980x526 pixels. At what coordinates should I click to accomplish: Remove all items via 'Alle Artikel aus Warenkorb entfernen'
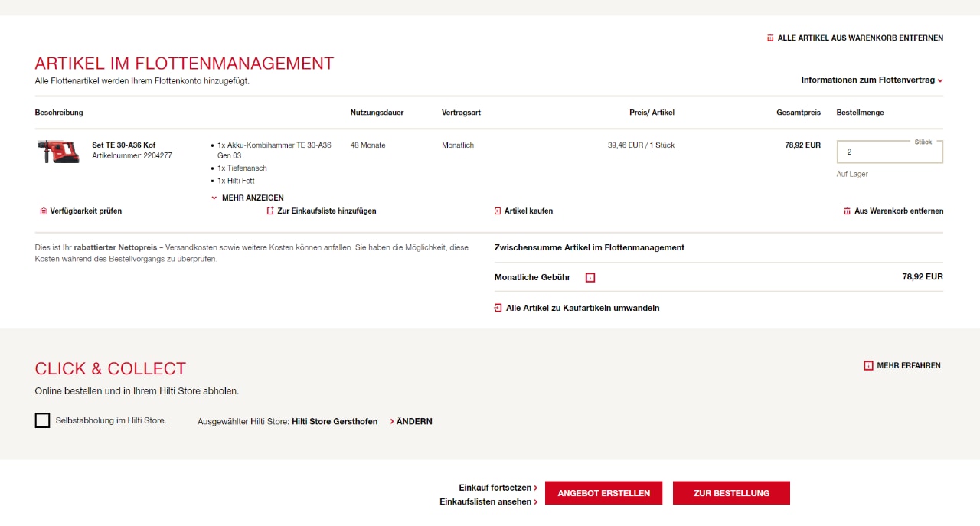(861, 38)
